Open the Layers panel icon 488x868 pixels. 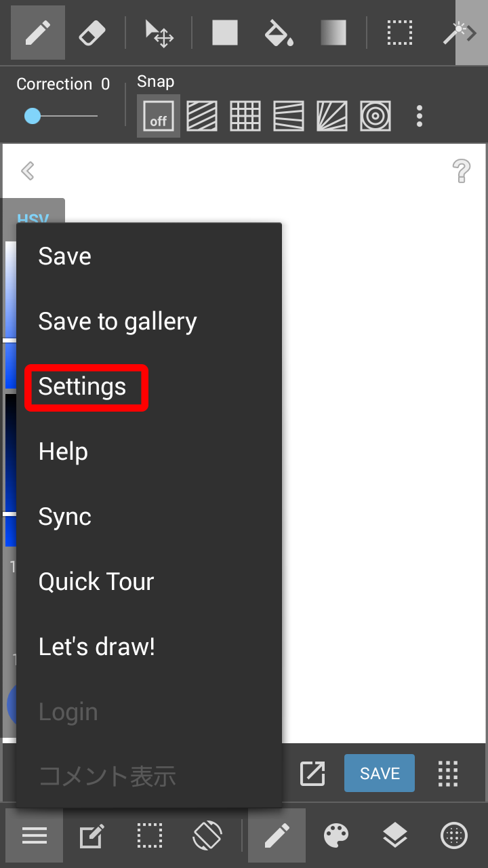click(x=394, y=835)
